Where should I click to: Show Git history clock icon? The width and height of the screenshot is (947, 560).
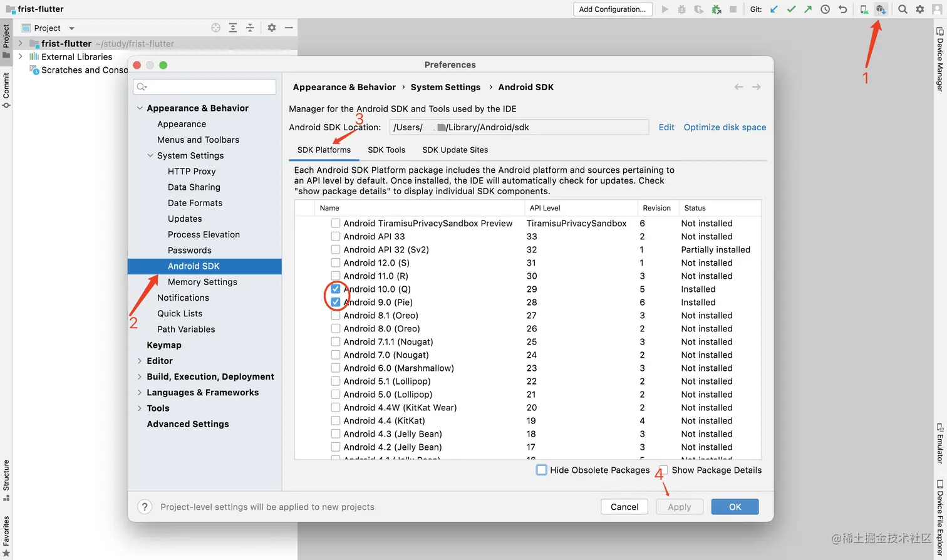point(825,9)
